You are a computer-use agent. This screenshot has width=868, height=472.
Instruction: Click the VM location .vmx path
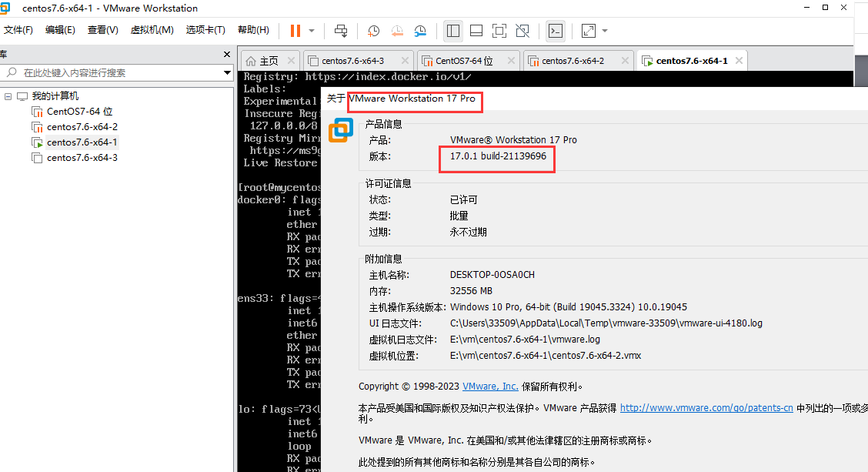point(546,355)
